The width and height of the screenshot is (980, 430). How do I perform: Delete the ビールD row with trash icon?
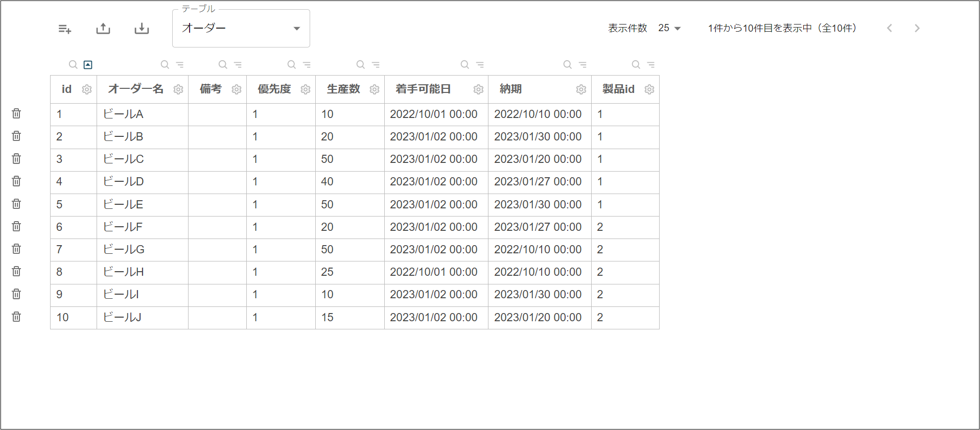click(x=16, y=181)
